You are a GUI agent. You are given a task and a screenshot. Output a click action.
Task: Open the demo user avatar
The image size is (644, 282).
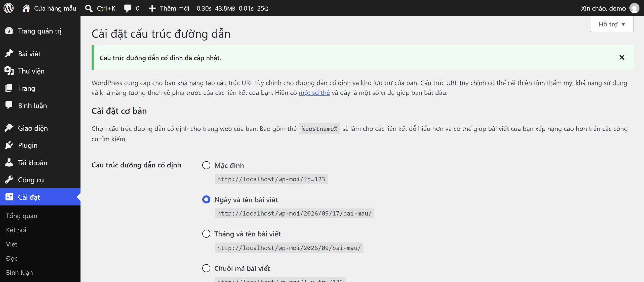point(634,8)
